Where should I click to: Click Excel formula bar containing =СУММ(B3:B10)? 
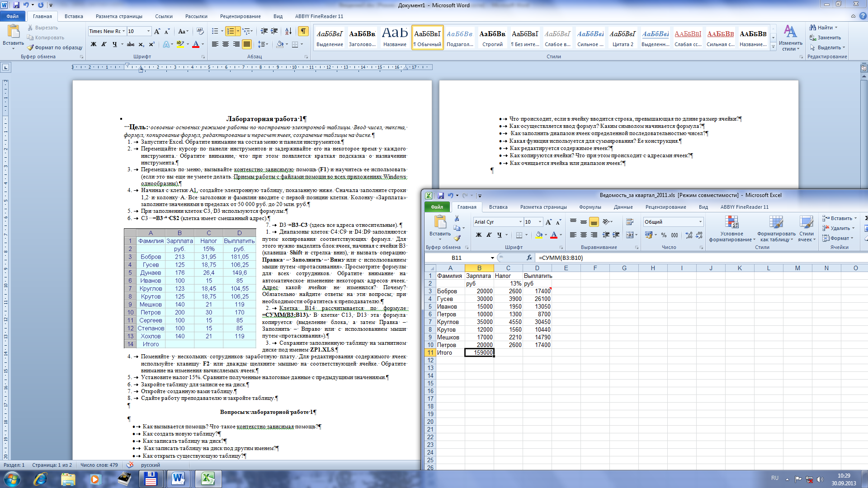click(x=701, y=258)
